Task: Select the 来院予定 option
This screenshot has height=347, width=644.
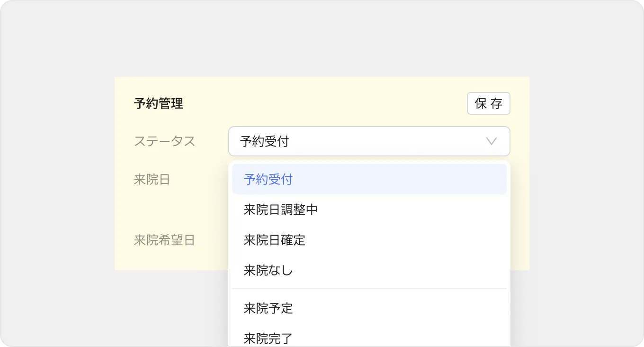Action: click(268, 309)
